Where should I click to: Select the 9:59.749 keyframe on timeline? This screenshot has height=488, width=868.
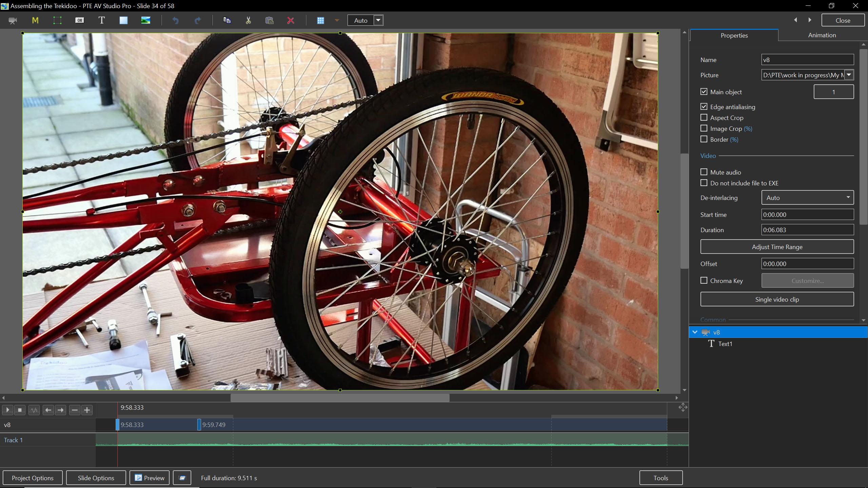pyautogui.click(x=199, y=425)
